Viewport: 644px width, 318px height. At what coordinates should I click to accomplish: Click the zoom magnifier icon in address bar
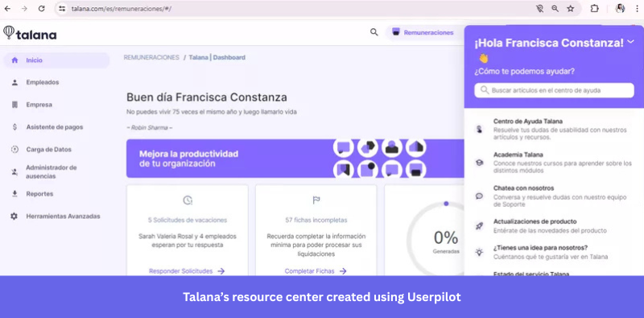[x=555, y=9]
